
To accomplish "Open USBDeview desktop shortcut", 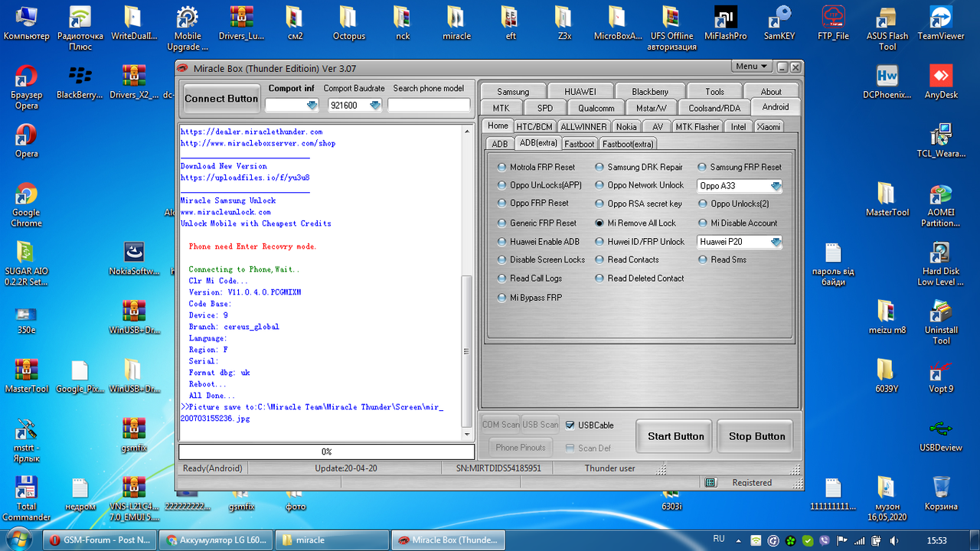I will (x=941, y=434).
